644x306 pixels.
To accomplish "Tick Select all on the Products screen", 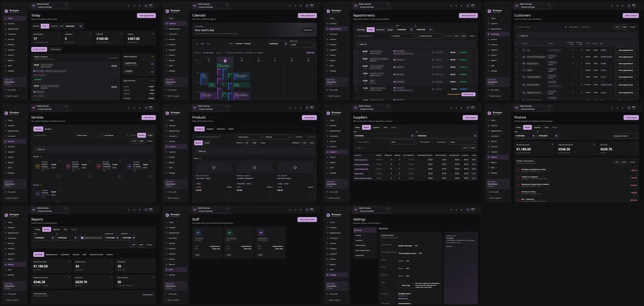I will pyautogui.click(x=197, y=151).
